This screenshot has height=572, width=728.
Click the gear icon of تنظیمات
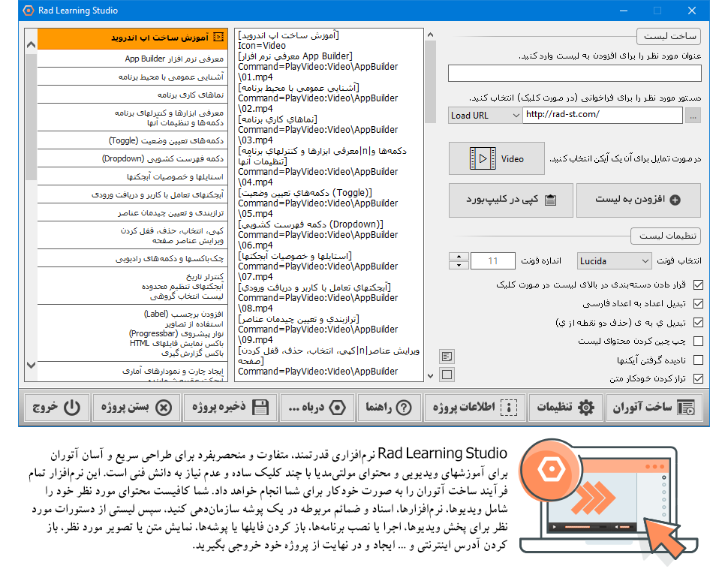(586, 407)
